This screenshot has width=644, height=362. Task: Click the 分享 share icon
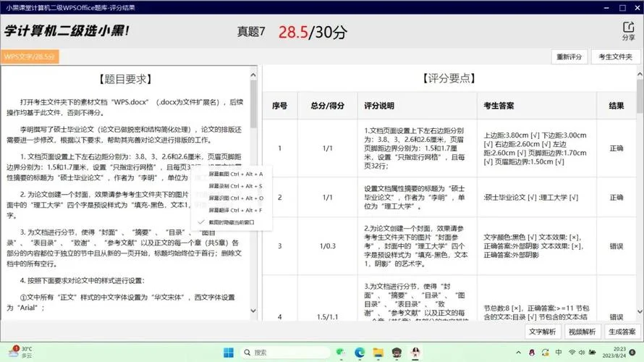628,31
